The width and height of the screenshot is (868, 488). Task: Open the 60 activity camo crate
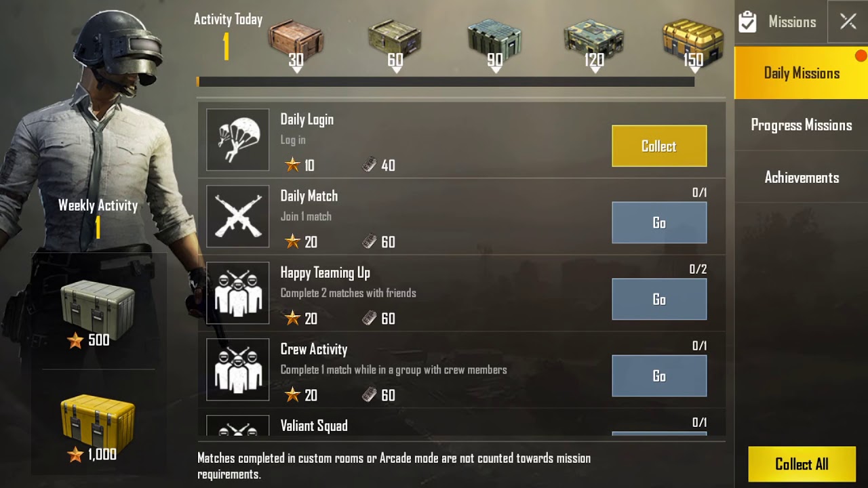[395, 39]
